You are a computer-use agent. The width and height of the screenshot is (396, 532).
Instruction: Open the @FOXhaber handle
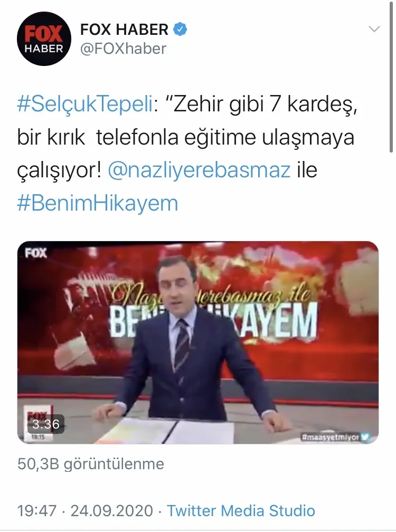point(123,49)
